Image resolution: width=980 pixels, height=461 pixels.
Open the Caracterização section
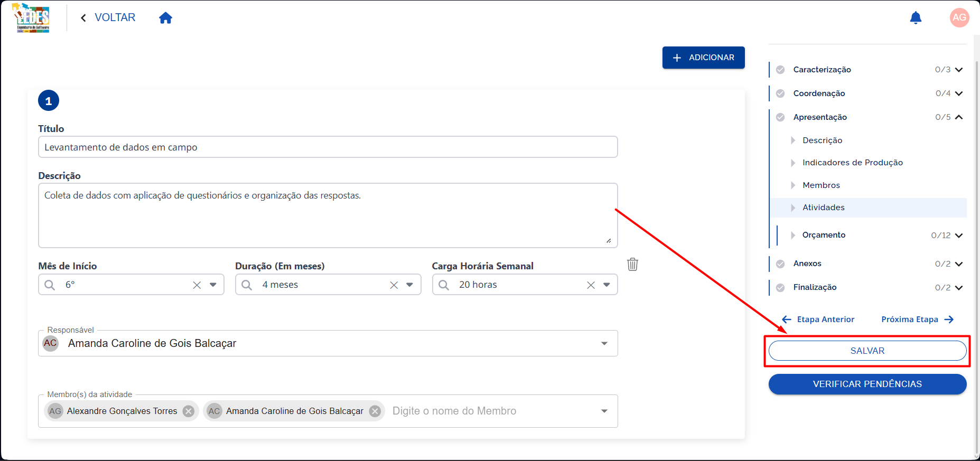tap(822, 70)
